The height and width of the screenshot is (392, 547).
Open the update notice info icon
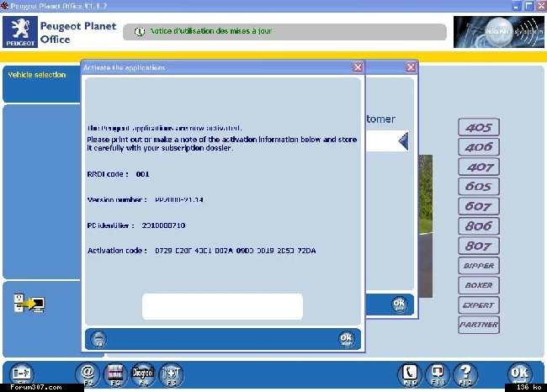point(140,32)
